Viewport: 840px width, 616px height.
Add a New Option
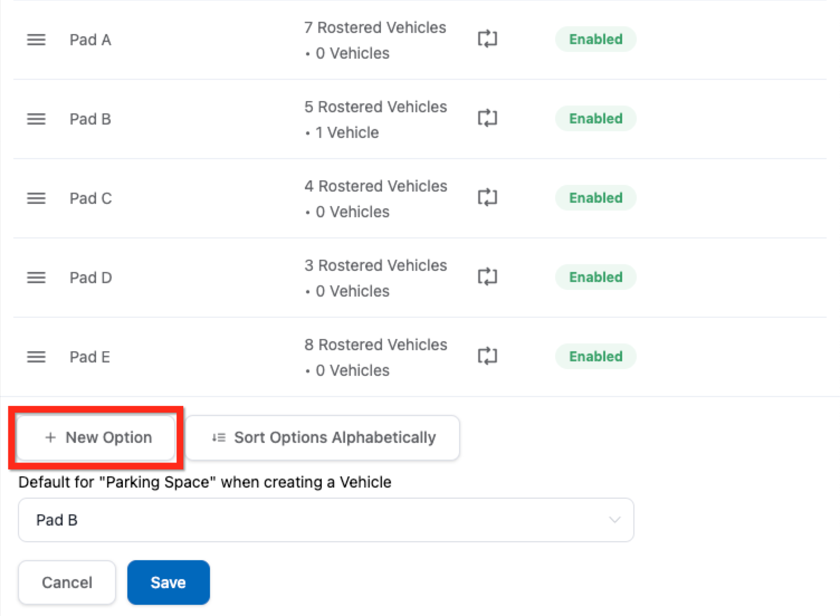tap(96, 437)
